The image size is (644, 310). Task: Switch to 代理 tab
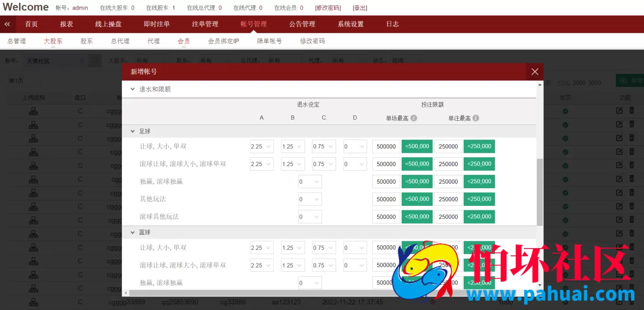pyautogui.click(x=154, y=41)
